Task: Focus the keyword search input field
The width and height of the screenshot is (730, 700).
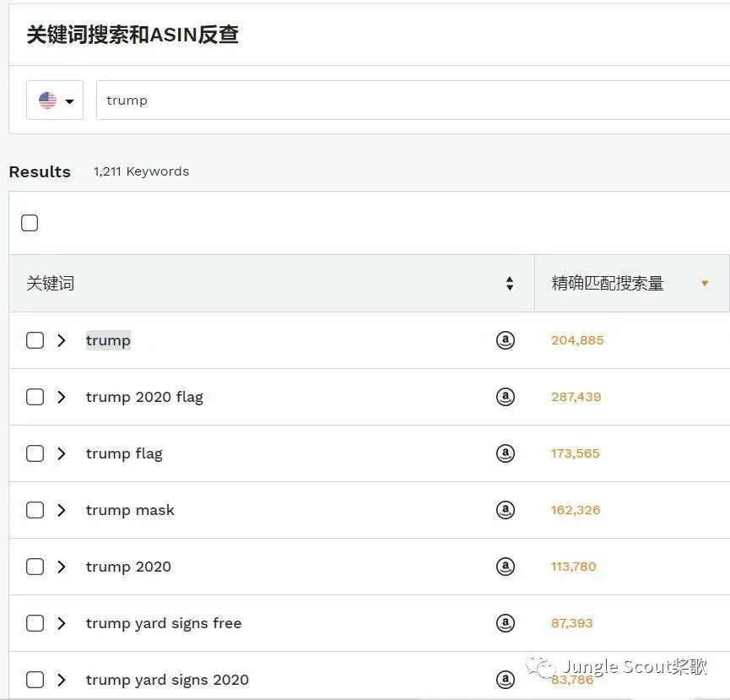Action: point(413,100)
